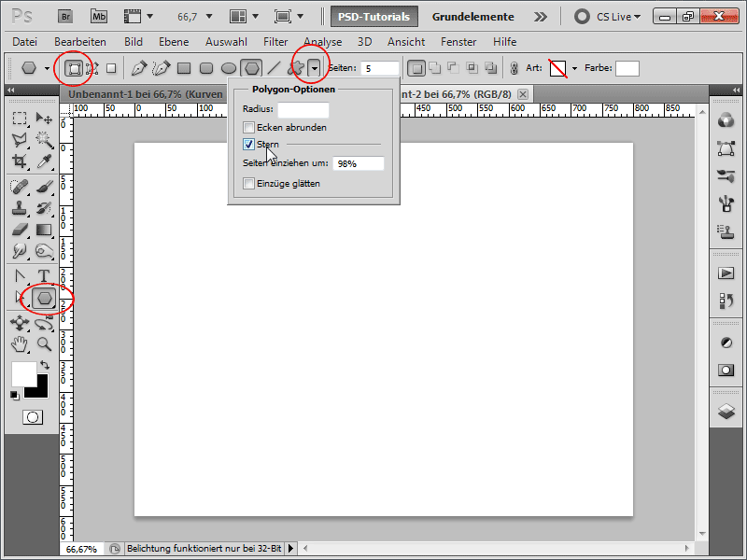Select the Move tool

point(44,118)
